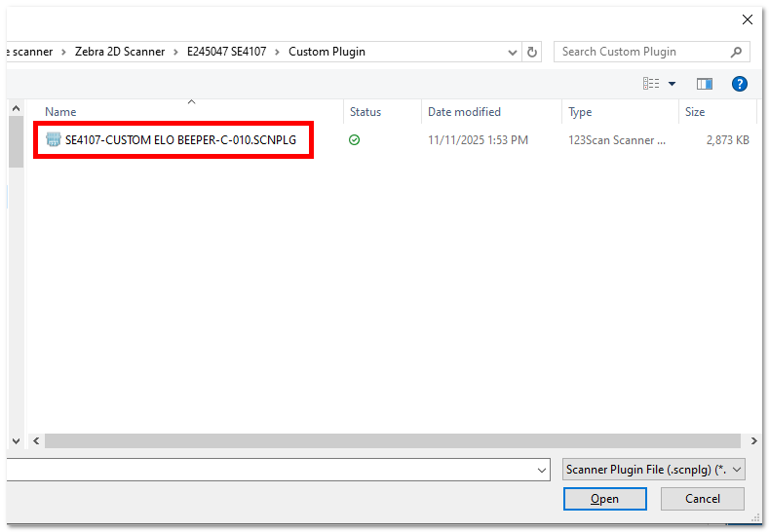The width and height of the screenshot is (769, 532).
Task: Go to the E245047 SE4107 folder
Action: tap(226, 52)
